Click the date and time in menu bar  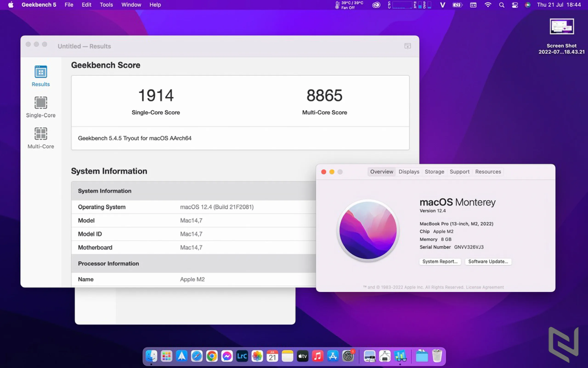(559, 5)
